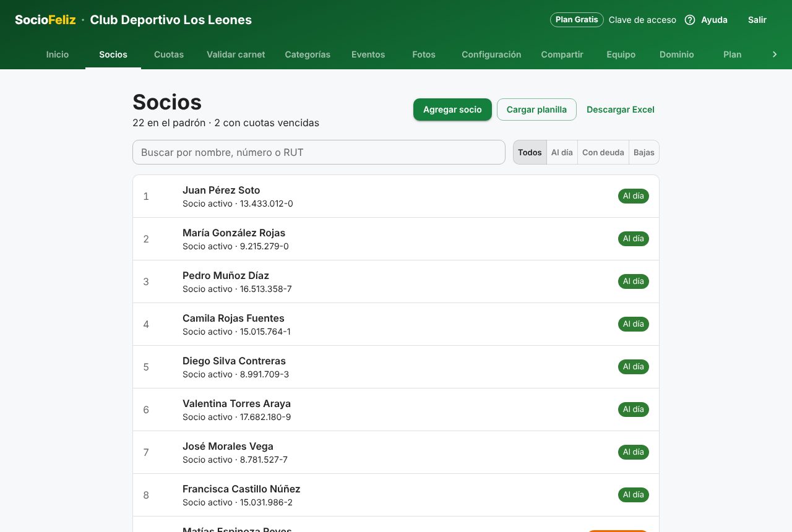This screenshot has width=792, height=532.
Task: Click the Agregar socio button
Action: coord(452,109)
